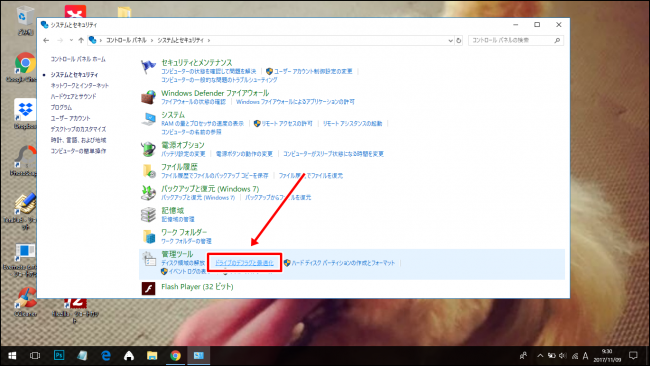Click the 電源オプション battery icon
The height and width of the screenshot is (366, 650).
click(148, 149)
